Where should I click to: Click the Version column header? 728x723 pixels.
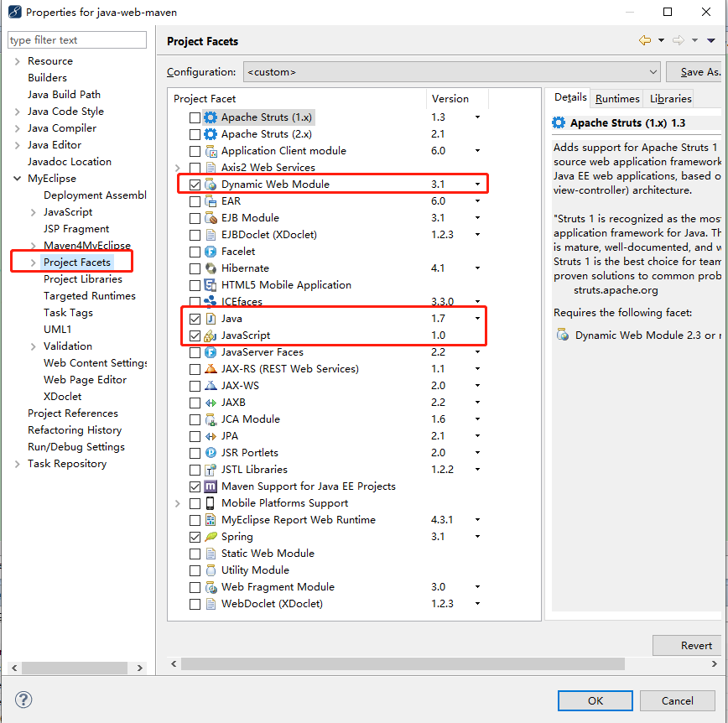[457, 98]
